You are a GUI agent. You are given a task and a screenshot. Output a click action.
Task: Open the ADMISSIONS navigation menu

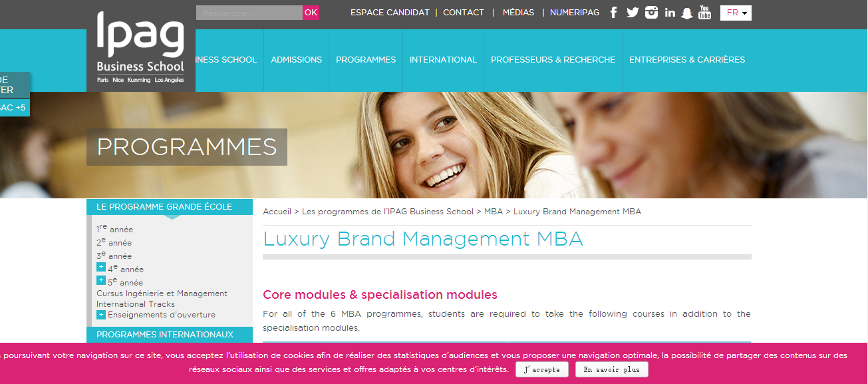(297, 60)
